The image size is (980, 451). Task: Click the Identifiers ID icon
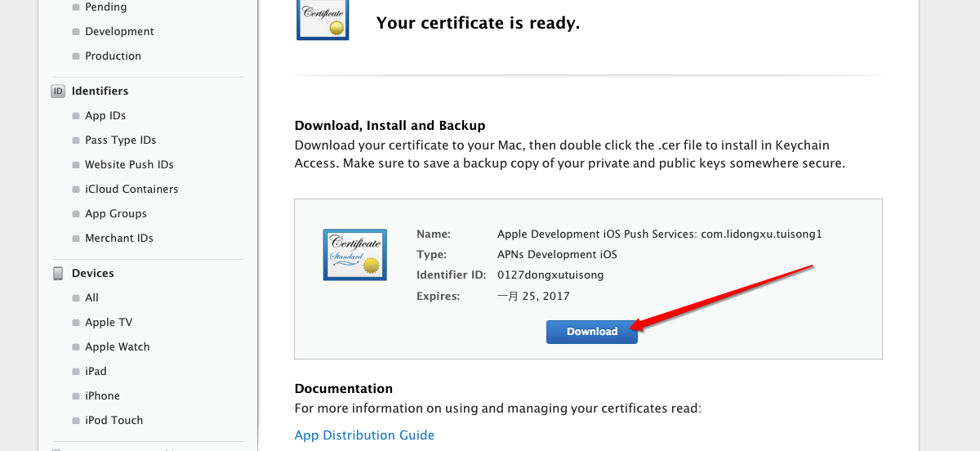[58, 91]
